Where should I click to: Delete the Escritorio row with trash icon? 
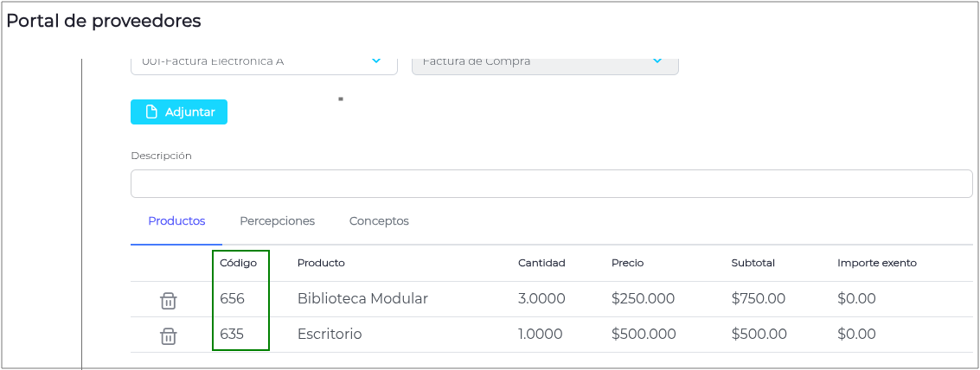coord(169,335)
